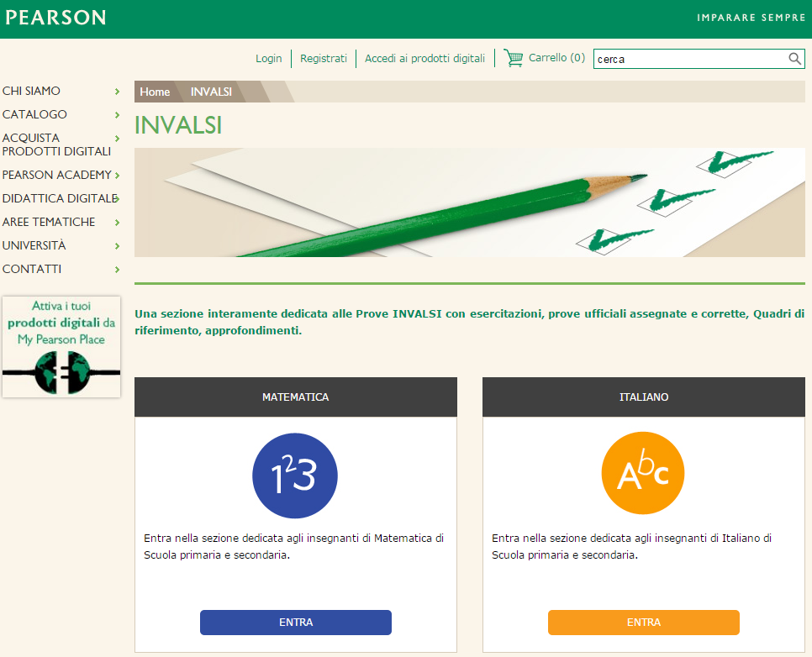Click the shopping cart icon
Image resolution: width=812 pixels, height=657 pixels.
coord(514,58)
